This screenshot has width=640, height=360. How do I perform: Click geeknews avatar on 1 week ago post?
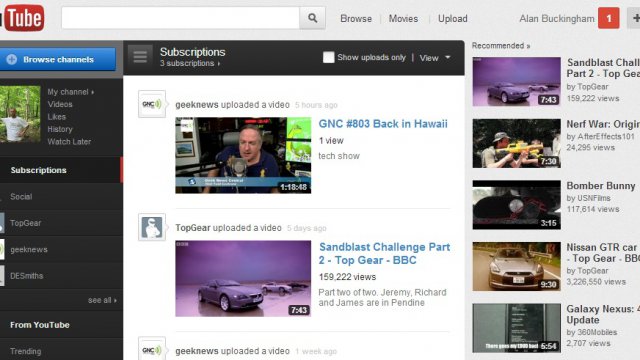(152, 349)
